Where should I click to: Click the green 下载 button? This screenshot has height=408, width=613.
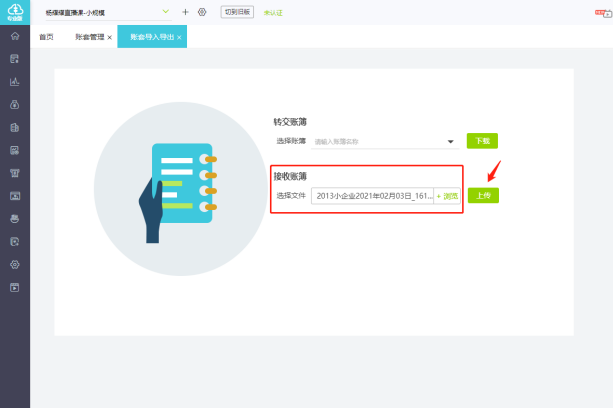(482, 141)
